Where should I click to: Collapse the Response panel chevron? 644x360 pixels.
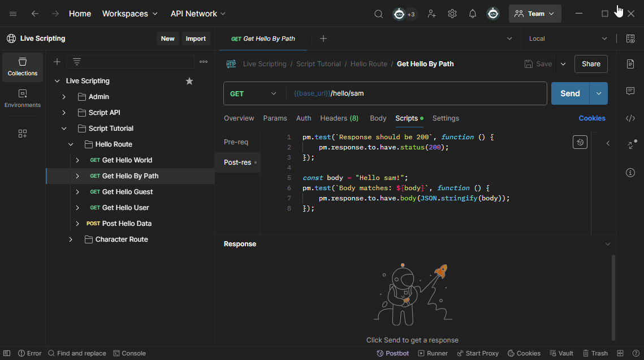607,244
